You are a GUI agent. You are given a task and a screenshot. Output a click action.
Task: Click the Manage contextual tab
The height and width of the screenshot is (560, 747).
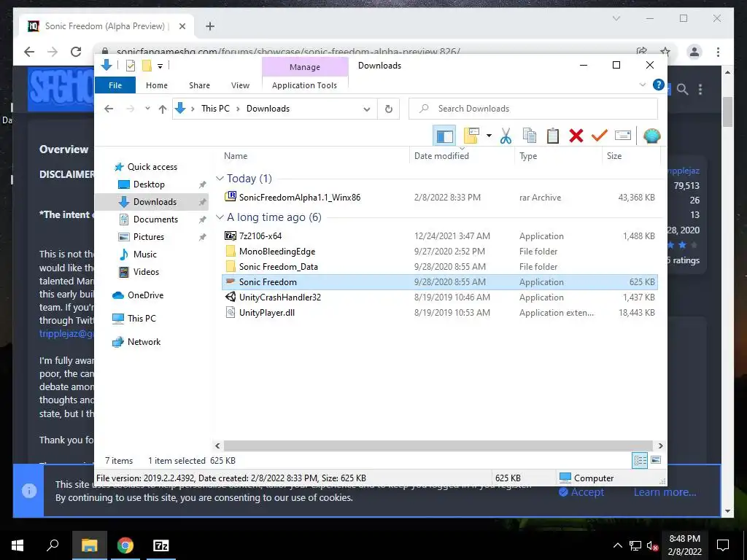[305, 67]
